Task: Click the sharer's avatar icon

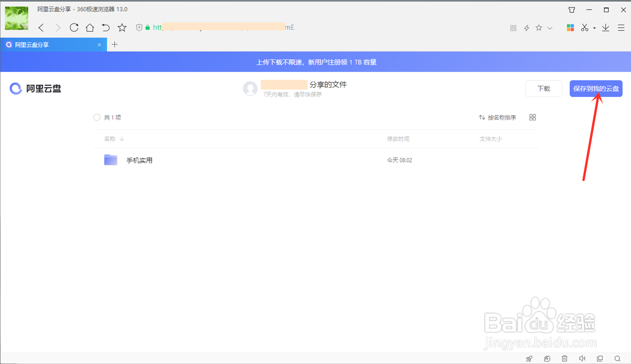Action: [x=250, y=88]
